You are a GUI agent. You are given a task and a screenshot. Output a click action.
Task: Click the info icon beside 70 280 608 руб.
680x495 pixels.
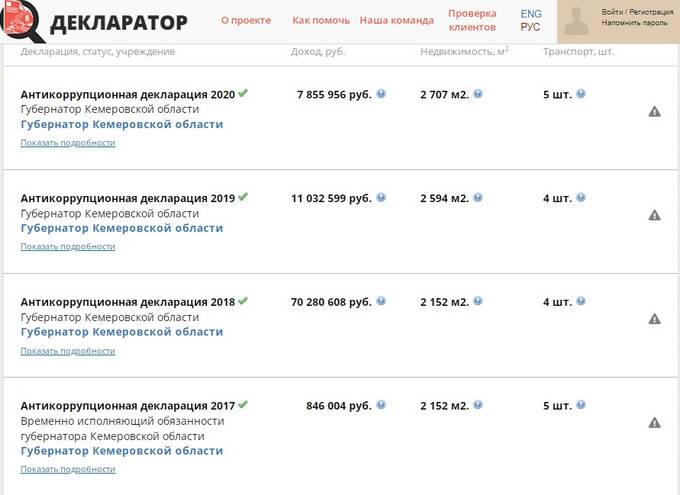[x=381, y=302]
